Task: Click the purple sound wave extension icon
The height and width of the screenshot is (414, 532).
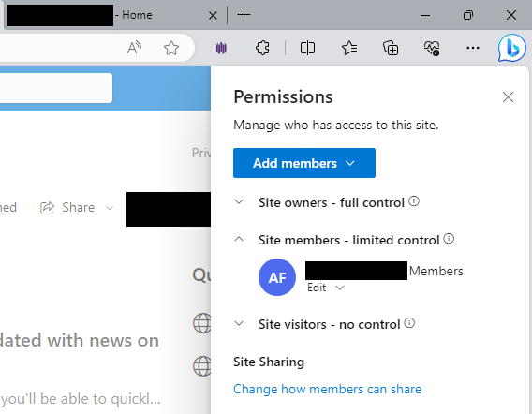Action: 221,48
